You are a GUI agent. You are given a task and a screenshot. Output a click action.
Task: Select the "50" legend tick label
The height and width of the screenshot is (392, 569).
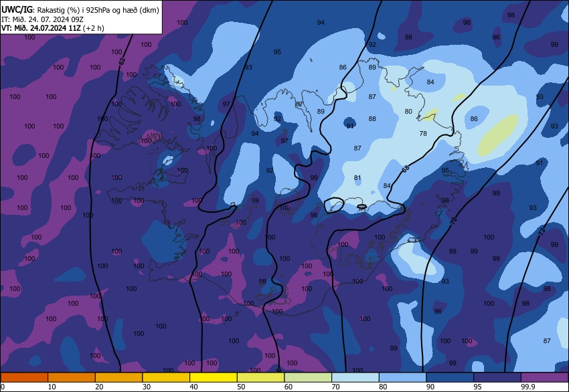click(x=241, y=387)
